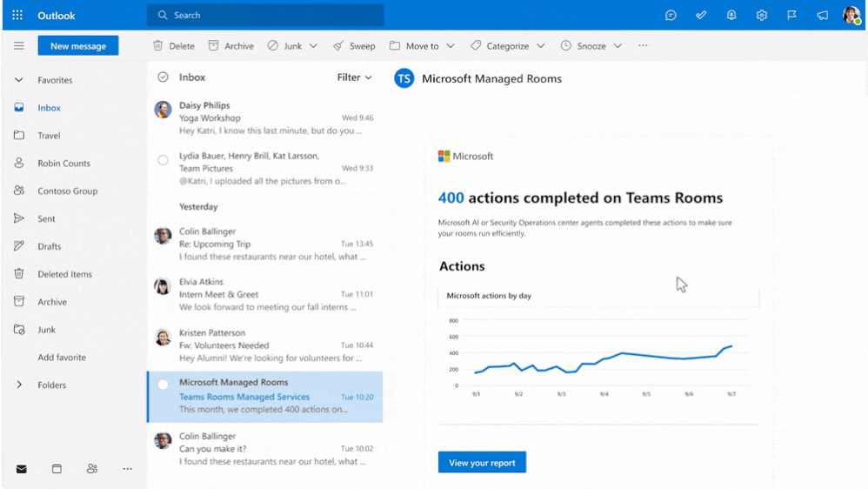Click the Microsoft actions by day chart
Viewport: 868px width, 489px height.
click(x=598, y=356)
